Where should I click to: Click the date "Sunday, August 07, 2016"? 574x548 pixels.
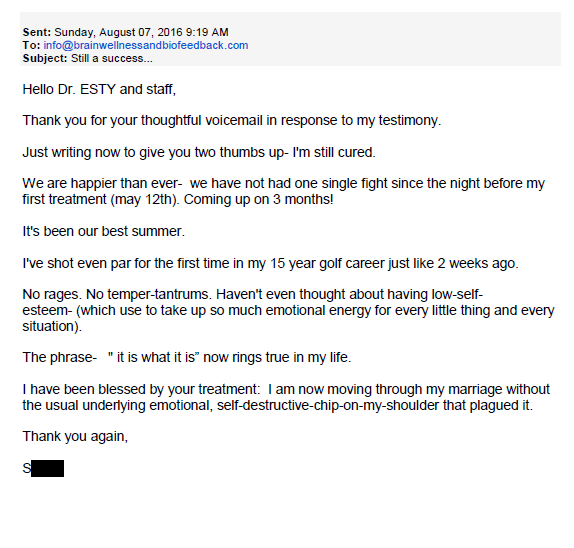tap(119, 32)
